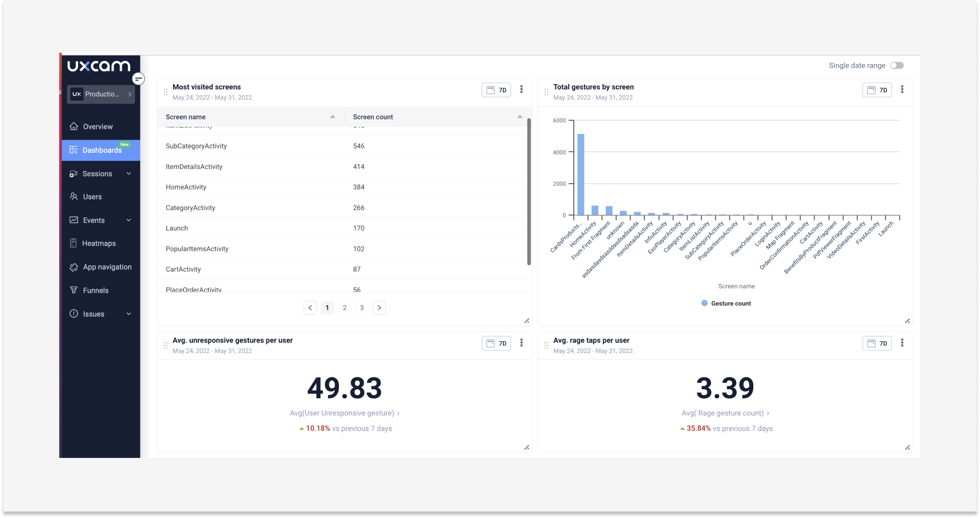
Task: Open 7D date picker on Avg. unresponsive gestures
Action: (x=496, y=343)
